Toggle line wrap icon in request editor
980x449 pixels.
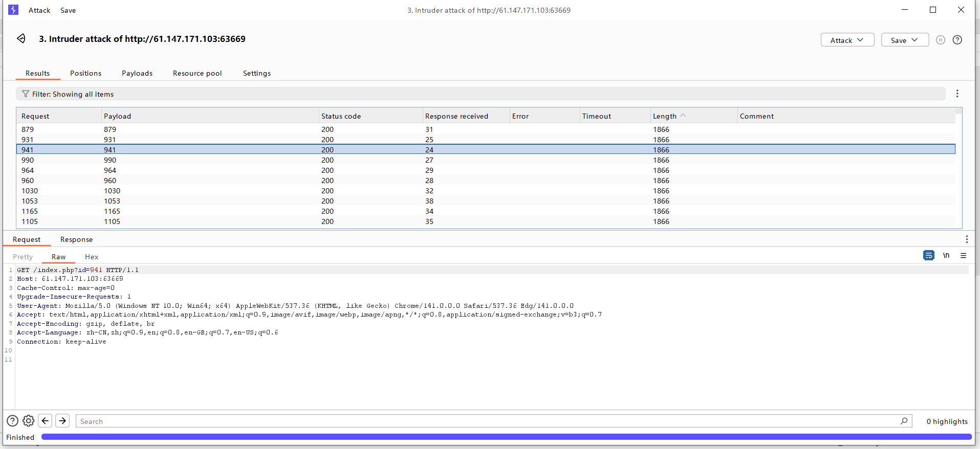928,256
